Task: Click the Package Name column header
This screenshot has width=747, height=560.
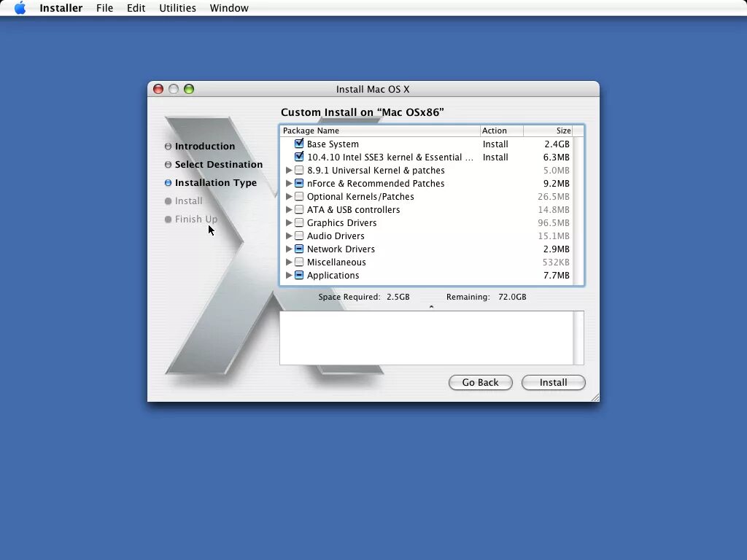Action: pyautogui.click(x=380, y=131)
